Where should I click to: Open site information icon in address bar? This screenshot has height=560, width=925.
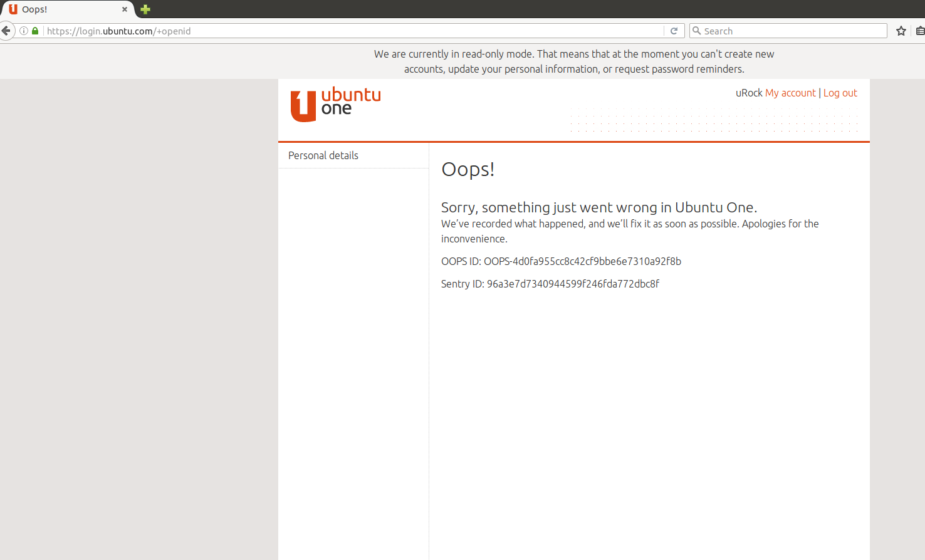24,31
